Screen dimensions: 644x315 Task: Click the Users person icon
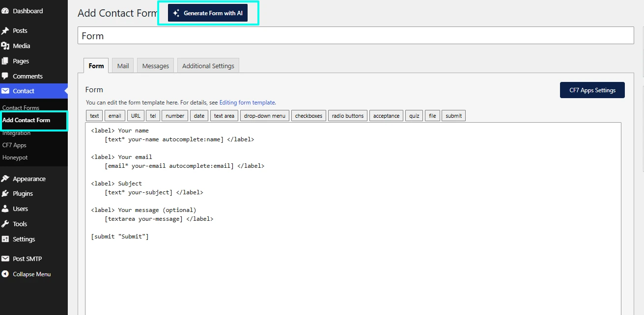coord(5,209)
